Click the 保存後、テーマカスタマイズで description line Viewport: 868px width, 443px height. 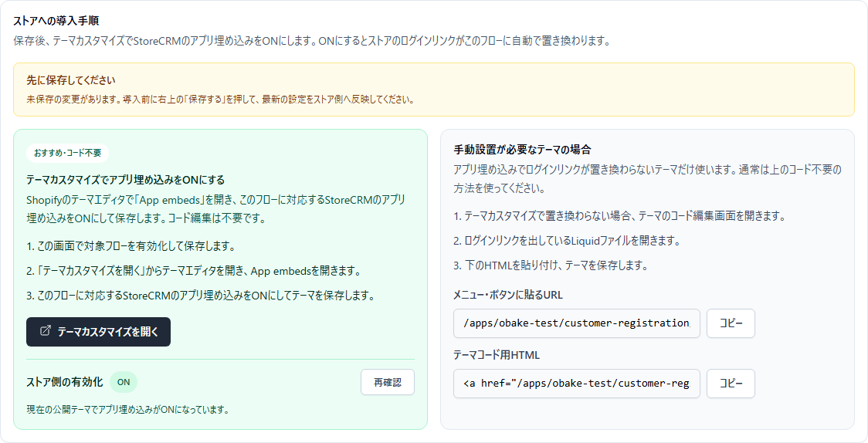(312, 42)
